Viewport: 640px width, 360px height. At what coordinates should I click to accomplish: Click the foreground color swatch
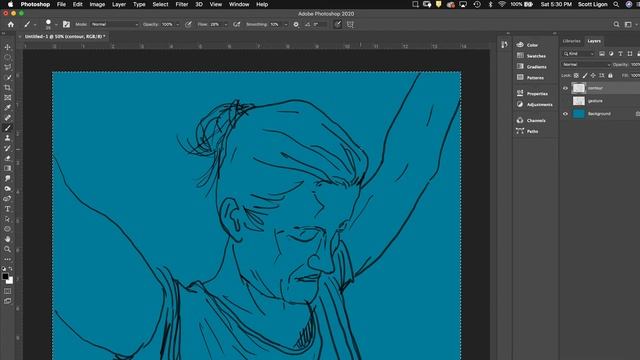coord(5,276)
